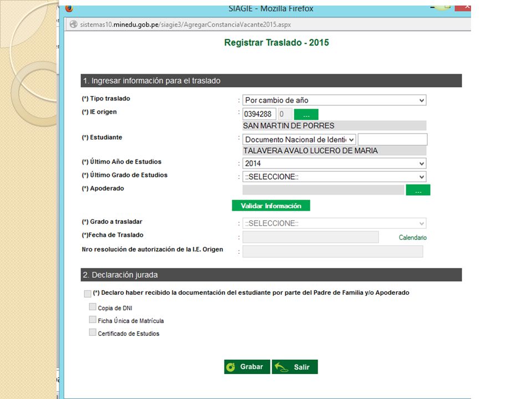Open the Grado a trasladar dropdown

point(334,223)
